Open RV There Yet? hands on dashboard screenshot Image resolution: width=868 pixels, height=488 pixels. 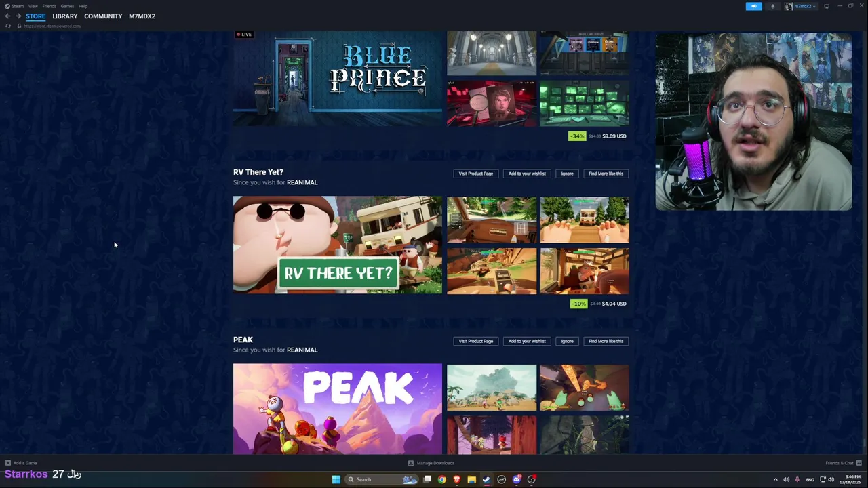click(x=585, y=220)
